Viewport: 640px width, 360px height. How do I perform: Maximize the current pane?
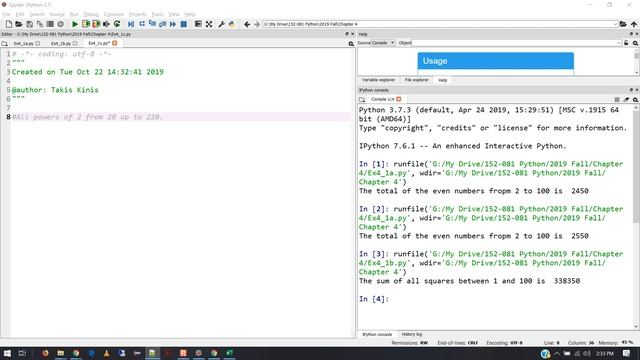198,24
